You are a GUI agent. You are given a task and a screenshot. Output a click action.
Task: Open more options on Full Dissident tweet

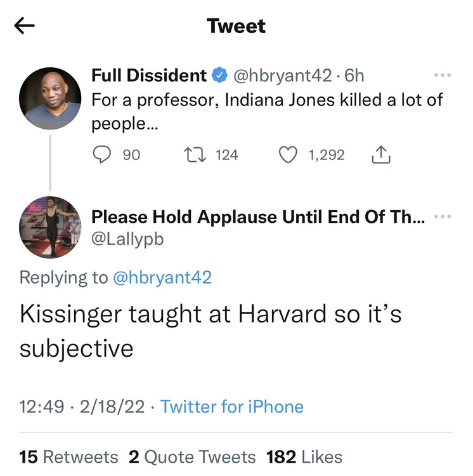coord(442,76)
